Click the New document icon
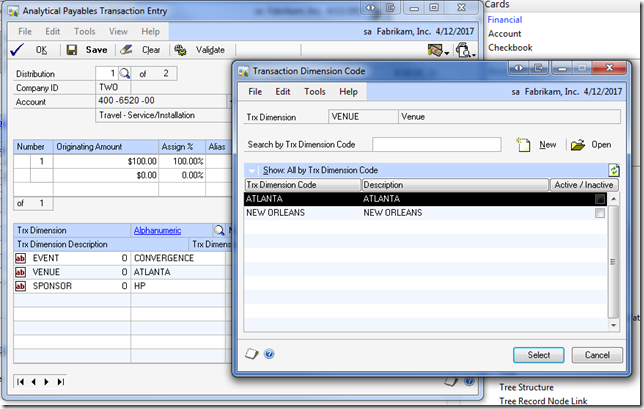The width and height of the screenshot is (644, 409). coord(523,145)
